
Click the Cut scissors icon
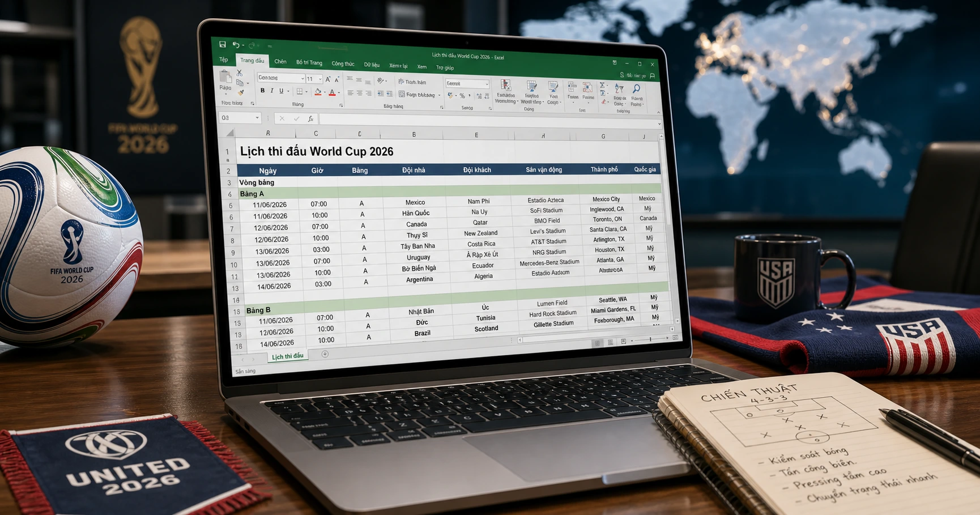pos(240,73)
